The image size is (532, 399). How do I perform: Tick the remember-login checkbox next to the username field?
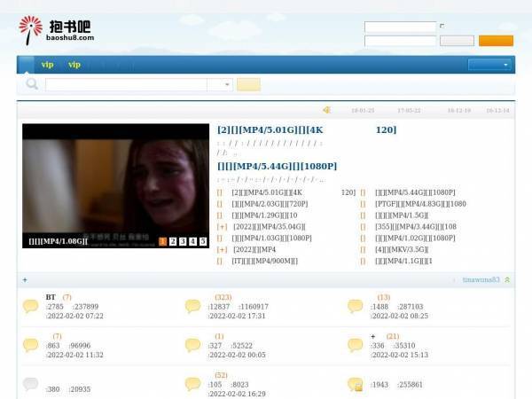pyautogui.click(x=442, y=26)
